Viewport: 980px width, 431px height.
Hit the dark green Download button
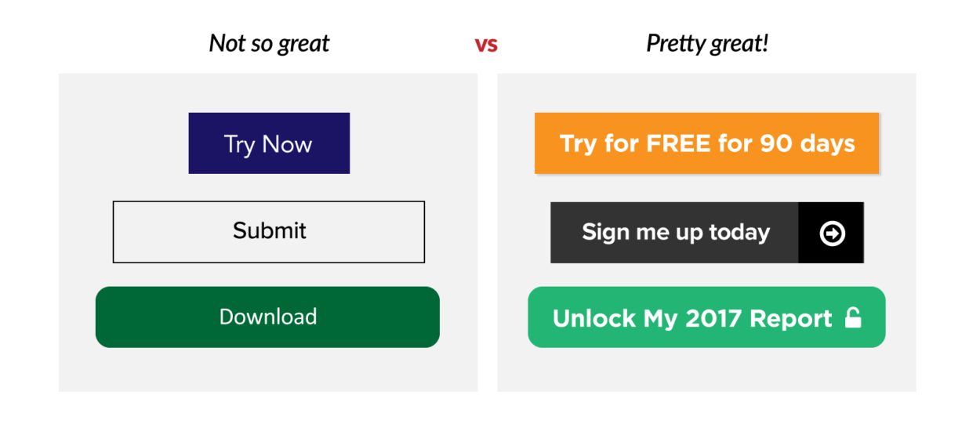pyautogui.click(x=267, y=317)
